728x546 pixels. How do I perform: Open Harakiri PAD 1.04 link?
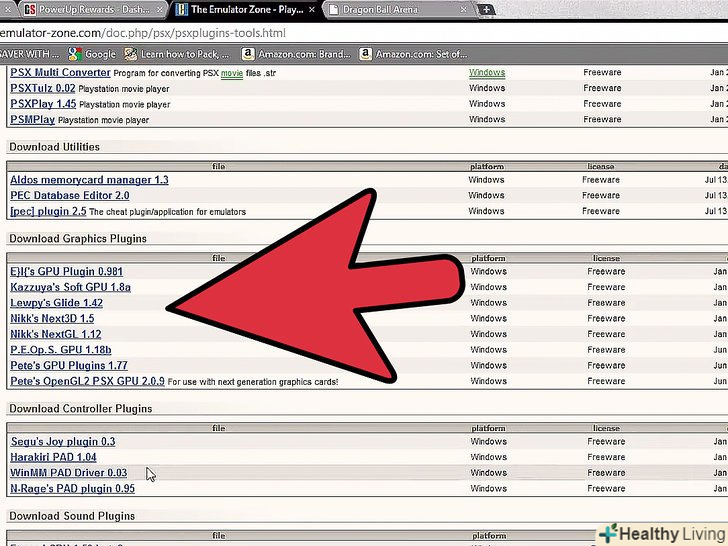[53, 457]
